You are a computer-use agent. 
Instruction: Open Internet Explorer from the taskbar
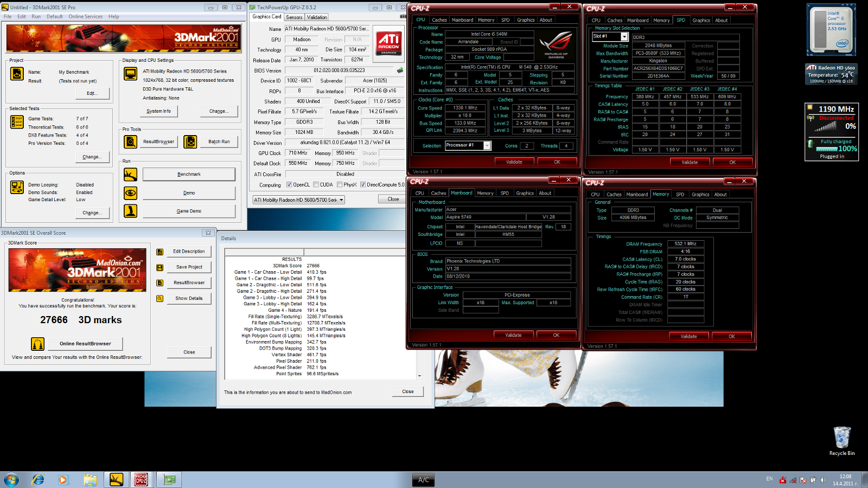(38, 480)
